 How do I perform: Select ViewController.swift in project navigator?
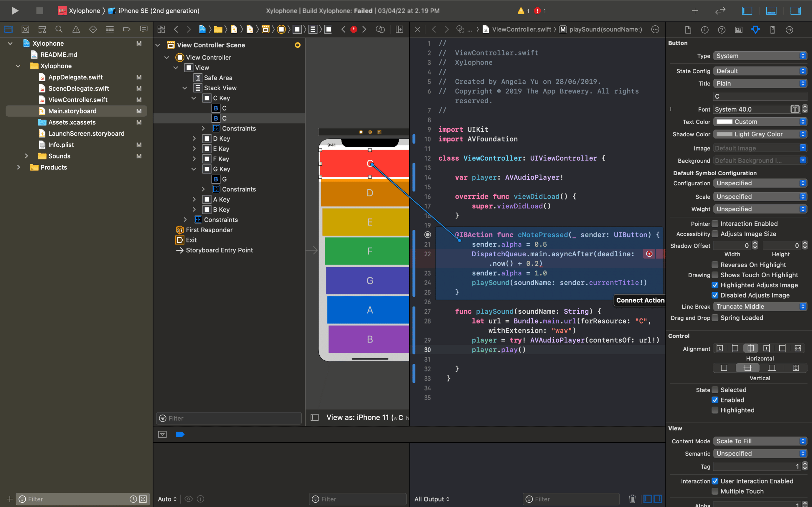coord(78,99)
